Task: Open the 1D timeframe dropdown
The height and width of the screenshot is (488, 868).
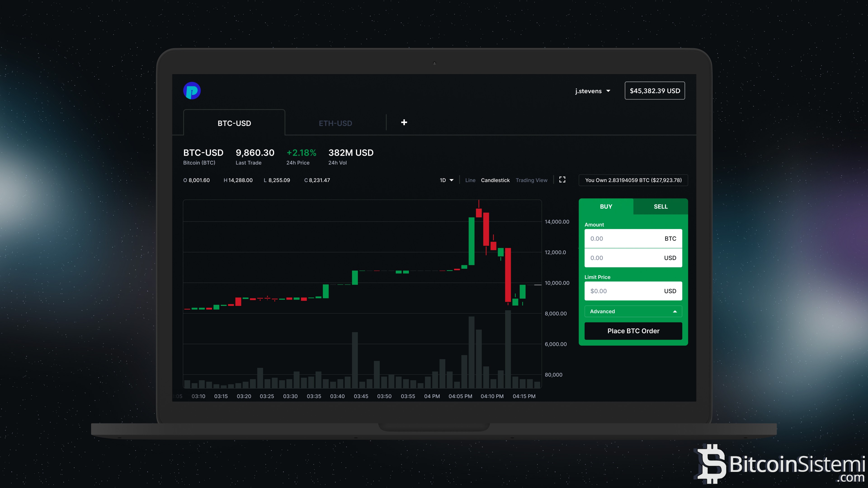Action: point(446,180)
